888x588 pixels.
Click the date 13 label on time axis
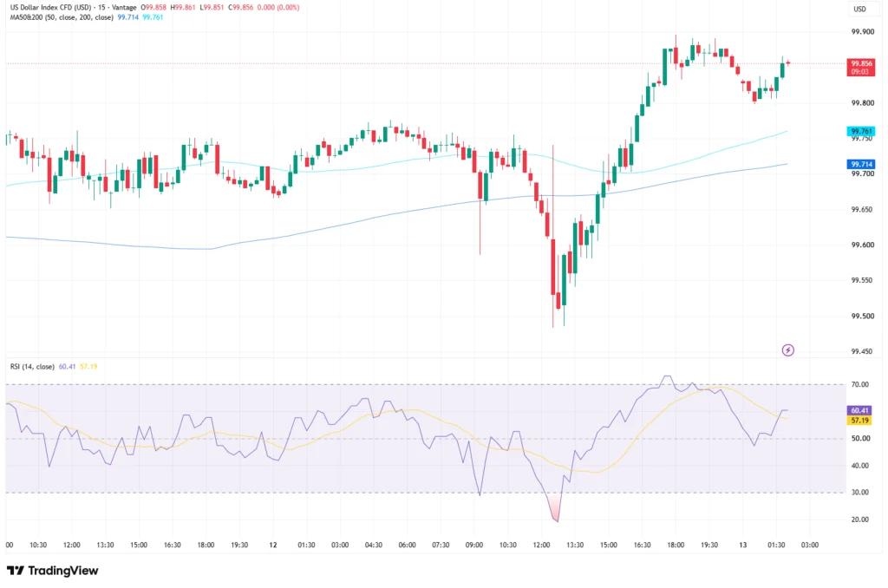tap(742, 545)
